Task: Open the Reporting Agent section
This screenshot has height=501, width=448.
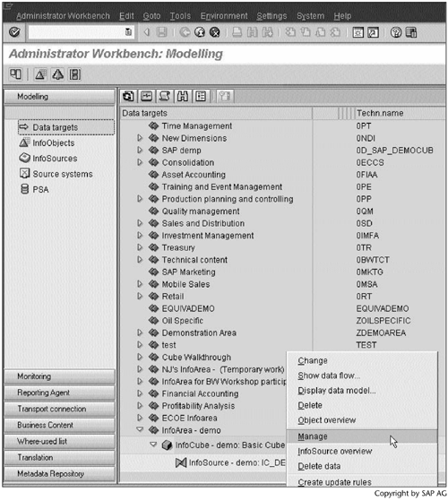Action: point(59,393)
